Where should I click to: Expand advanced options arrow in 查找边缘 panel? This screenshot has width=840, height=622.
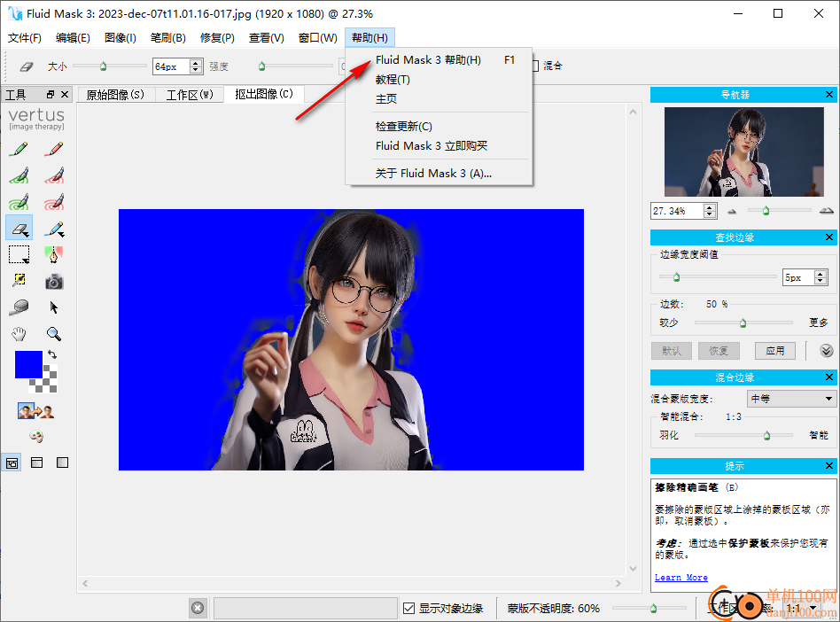[x=826, y=351]
